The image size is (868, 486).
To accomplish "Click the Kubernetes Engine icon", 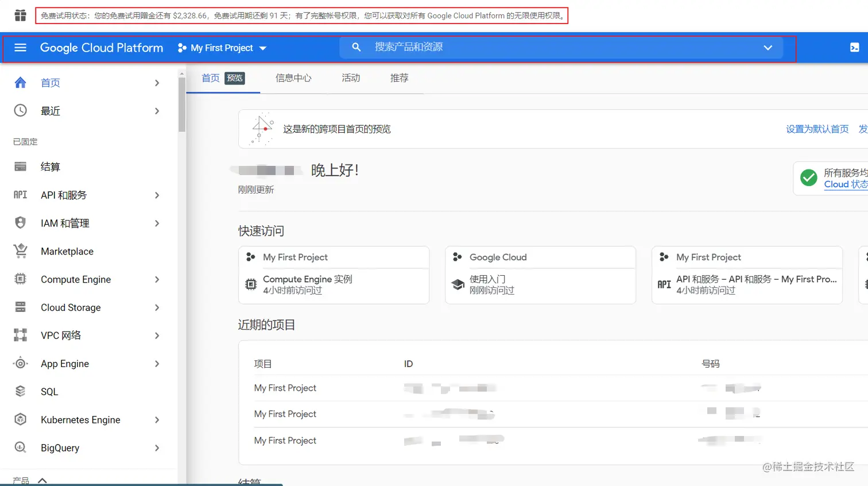I will pyautogui.click(x=20, y=419).
